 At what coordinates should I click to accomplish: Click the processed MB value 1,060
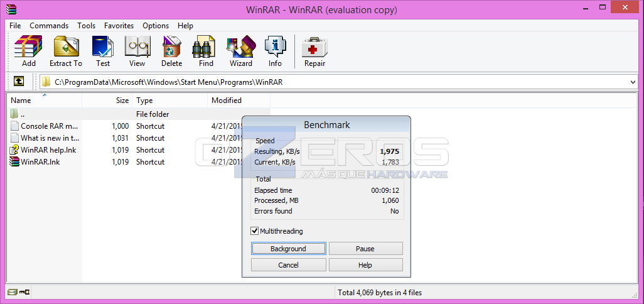pos(390,200)
